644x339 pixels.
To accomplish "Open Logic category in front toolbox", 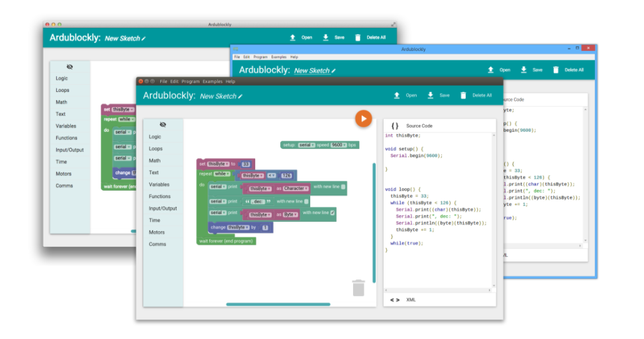I will (155, 136).
